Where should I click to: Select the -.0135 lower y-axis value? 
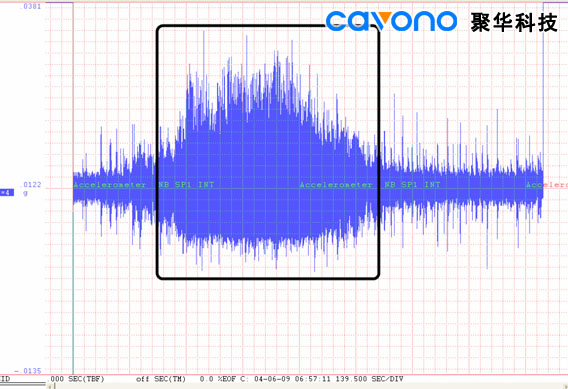pyautogui.click(x=28, y=371)
